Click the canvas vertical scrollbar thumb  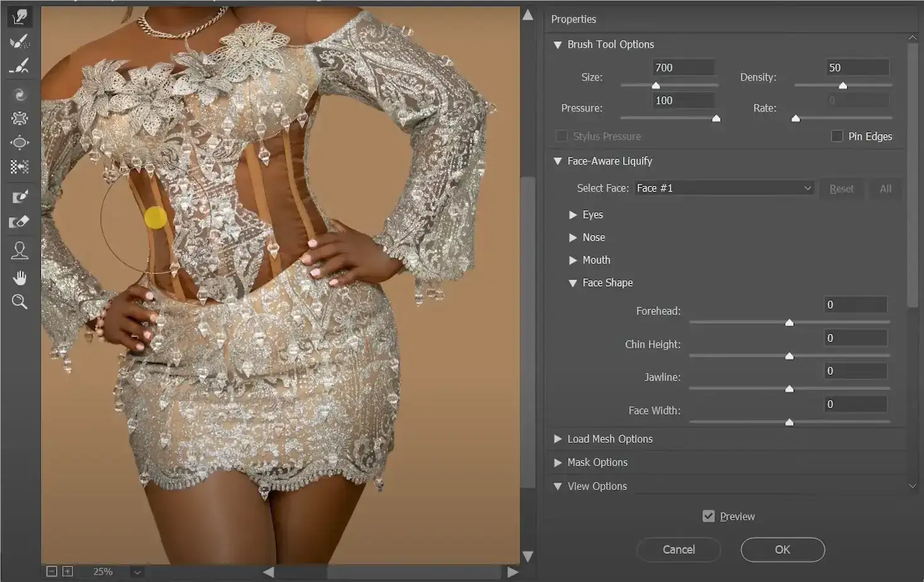[x=528, y=332]
